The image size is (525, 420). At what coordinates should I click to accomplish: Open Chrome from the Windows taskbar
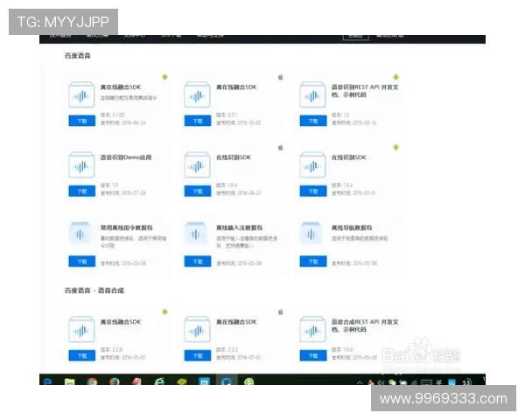(x=92, y=382)
